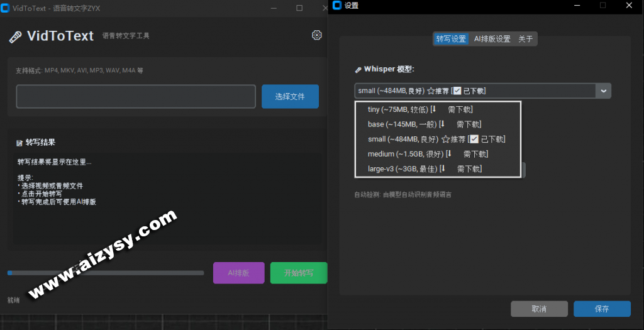Click the VidToText title bar app icon
644x330 pixels.
coord(6,8)
